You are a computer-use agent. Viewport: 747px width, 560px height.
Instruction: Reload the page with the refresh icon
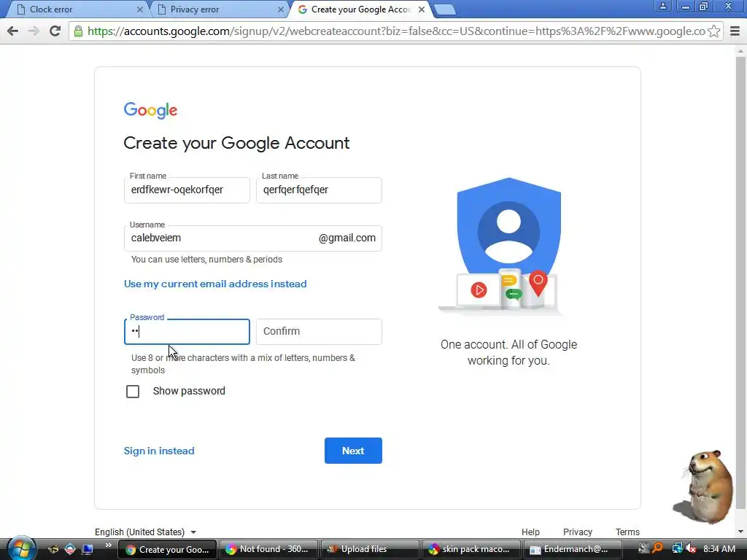click(55, 31)
